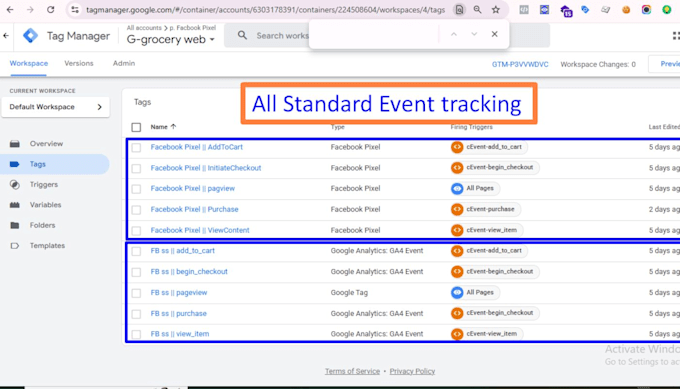Reload the page with refresh icon
This screenshot has height=389, width=680.
coord(51,10)
